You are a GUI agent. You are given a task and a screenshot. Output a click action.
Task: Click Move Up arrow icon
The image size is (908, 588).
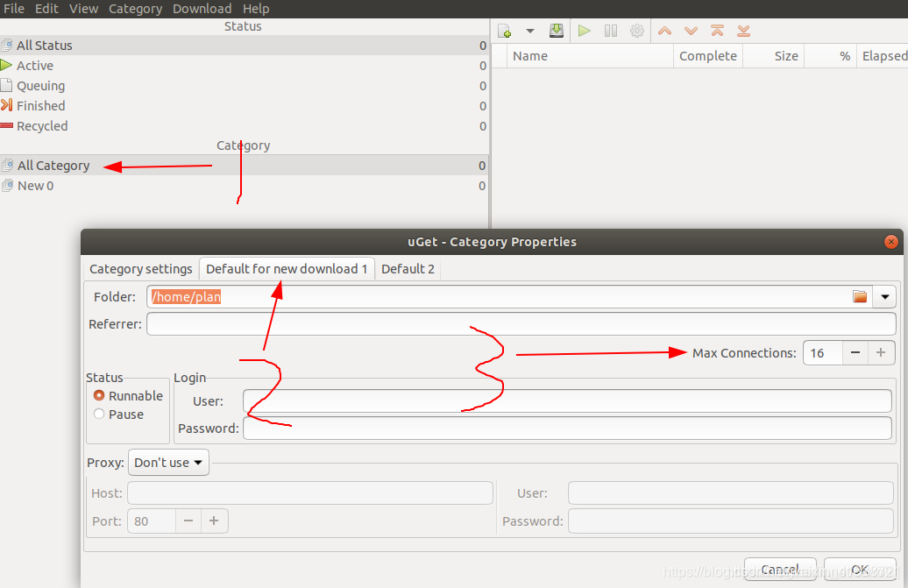click(664, 31)
